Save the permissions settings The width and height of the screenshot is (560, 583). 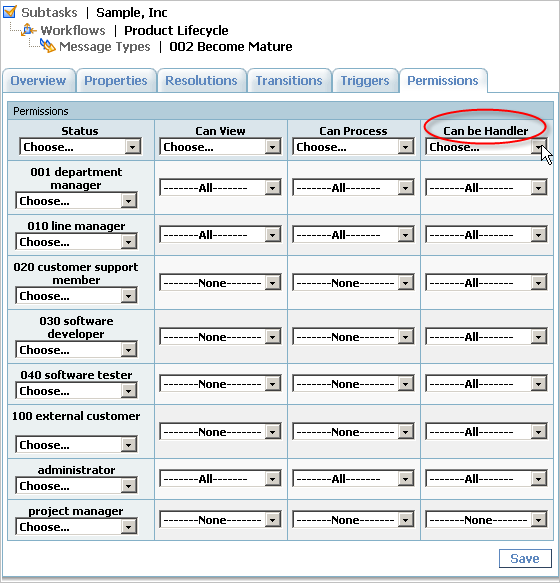(525, 558)
